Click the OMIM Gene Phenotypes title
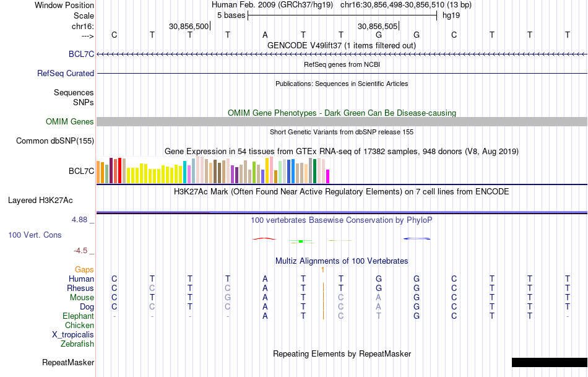 (342, 113)
